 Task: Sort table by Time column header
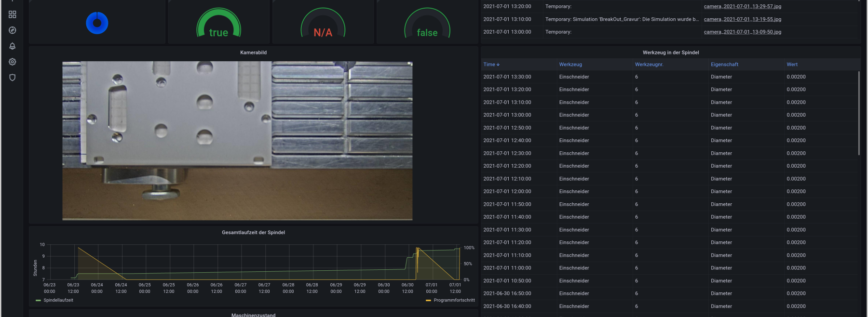click(x=491, y=65)
